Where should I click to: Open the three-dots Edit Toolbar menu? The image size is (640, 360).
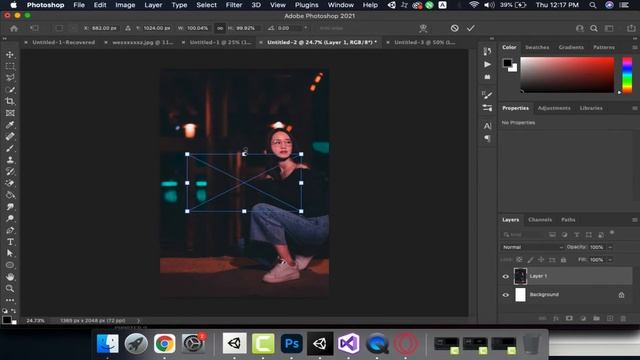[10, 300]
